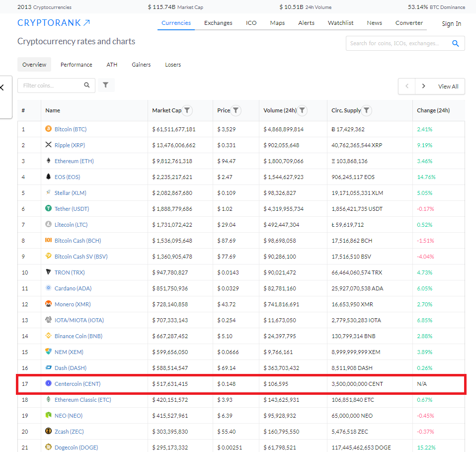Select the Performance sub-tab

click(x=76, y=65)
